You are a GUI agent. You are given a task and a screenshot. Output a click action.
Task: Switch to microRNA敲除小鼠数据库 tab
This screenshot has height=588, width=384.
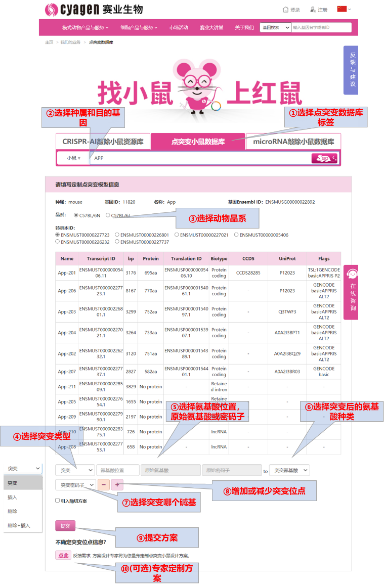click(x=293, y=142)
